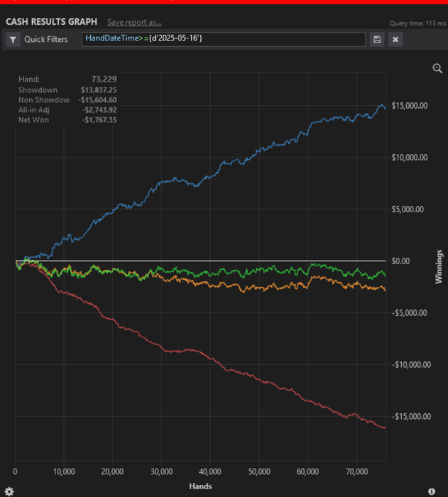Click the Winnings y-axis title
This screenshot has width=448, height=497.
pos(439,266)
